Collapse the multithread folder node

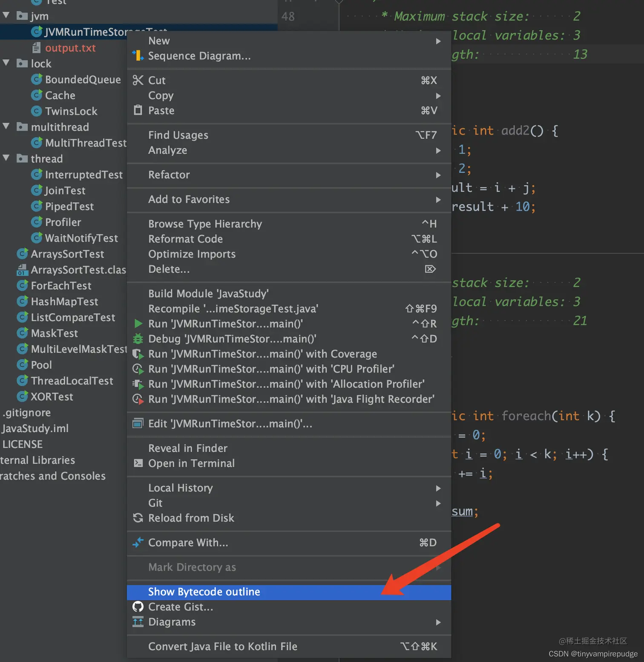(6, 126)
